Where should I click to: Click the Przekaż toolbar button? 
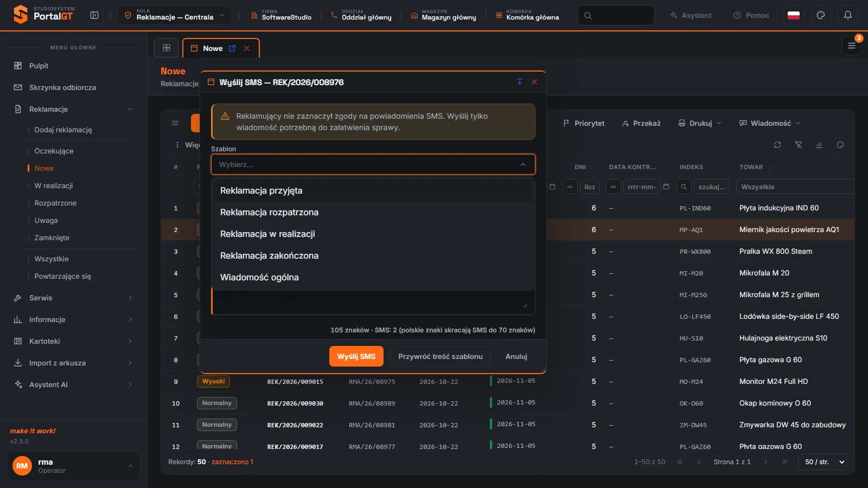click(641, 123)
